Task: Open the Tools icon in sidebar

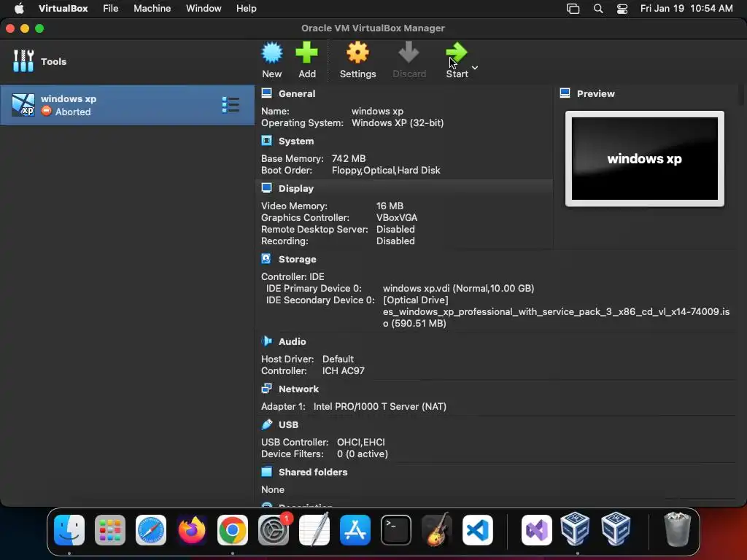Action: point(23,61)
